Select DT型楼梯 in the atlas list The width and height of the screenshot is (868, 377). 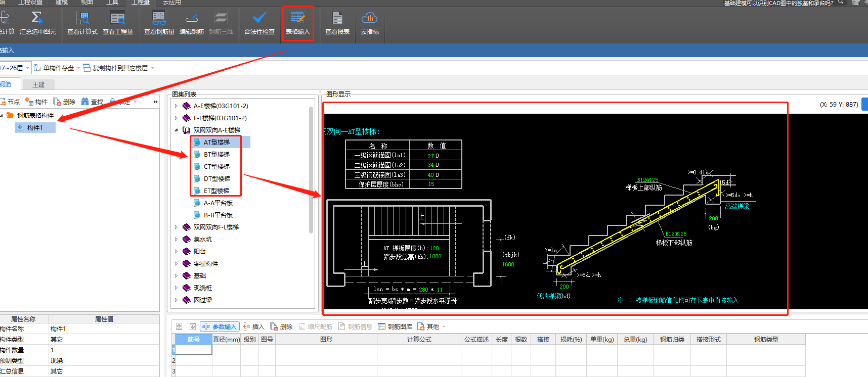pos(216,178)
